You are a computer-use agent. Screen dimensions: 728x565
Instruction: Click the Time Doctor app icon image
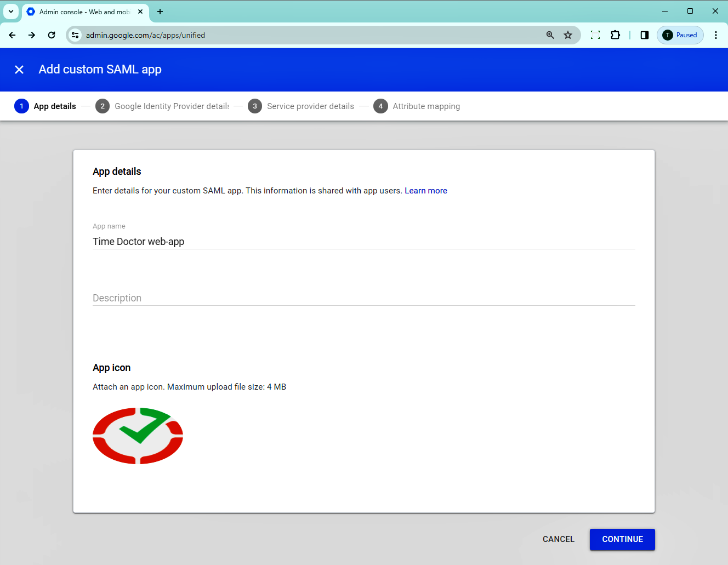(138, 436)
